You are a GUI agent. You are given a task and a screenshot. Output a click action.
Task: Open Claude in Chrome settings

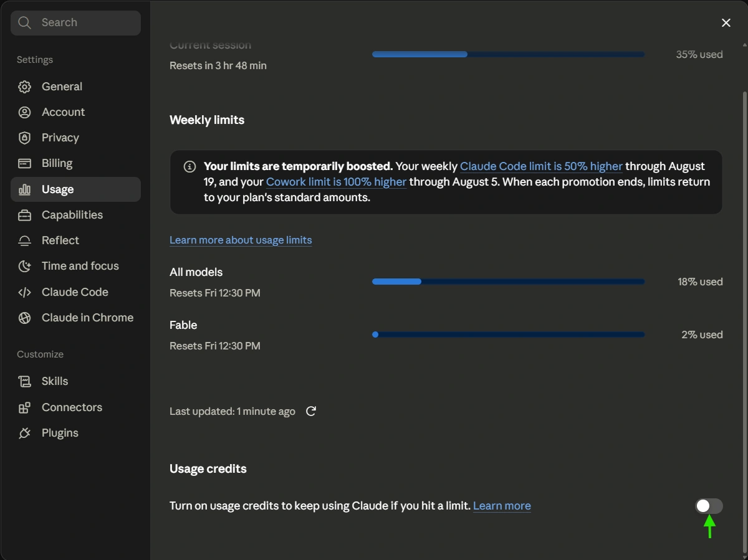75,318
